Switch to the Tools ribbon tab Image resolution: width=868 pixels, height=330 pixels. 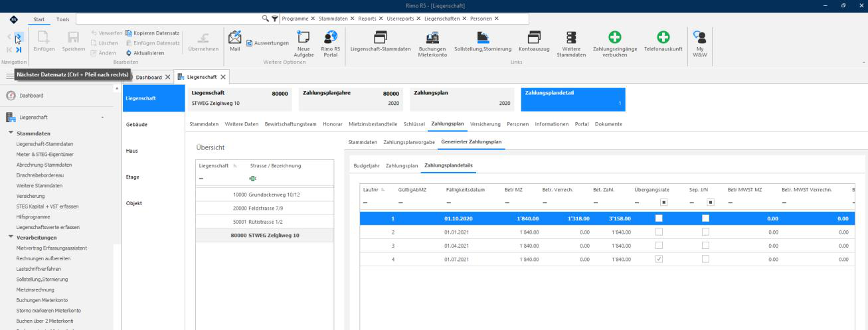tap(63, 19)
